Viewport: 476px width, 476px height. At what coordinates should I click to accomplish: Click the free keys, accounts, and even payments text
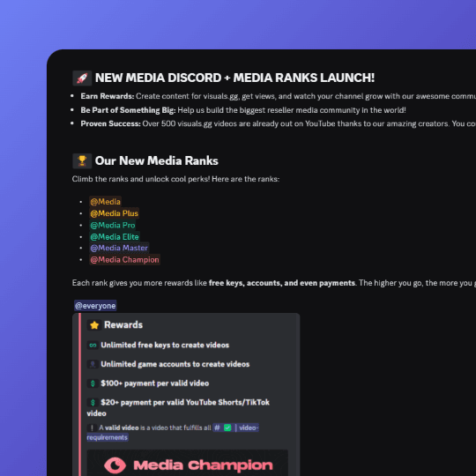point(282,283)
